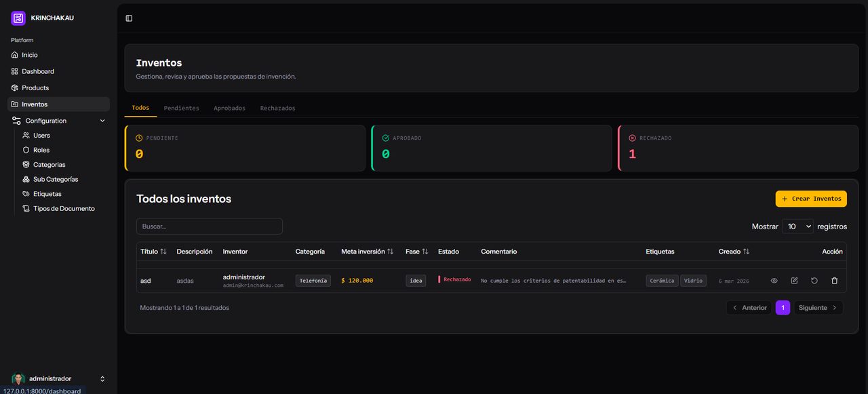Click the Telefonía category badge
The height and width of the screenshot is (394, 868).
313,281
